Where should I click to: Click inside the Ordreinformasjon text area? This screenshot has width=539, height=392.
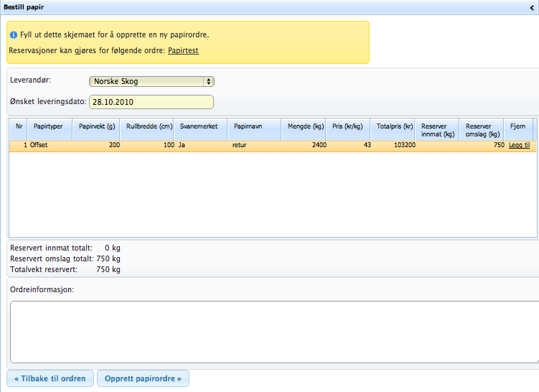click(273, 332)
